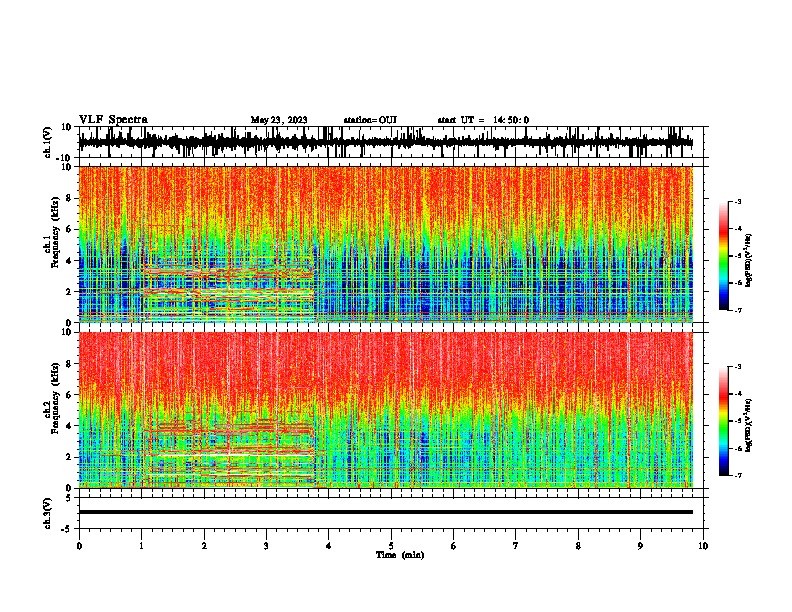
Task: Click the "10" tick at time axis end
Action: [x=703, y=546]
